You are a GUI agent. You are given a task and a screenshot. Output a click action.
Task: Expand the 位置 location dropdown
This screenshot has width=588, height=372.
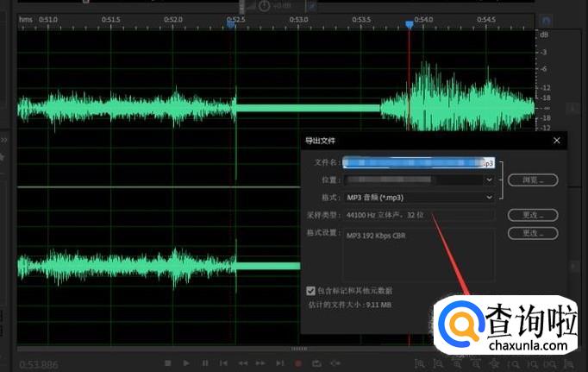pyautogui.click(x=490, y=180)
